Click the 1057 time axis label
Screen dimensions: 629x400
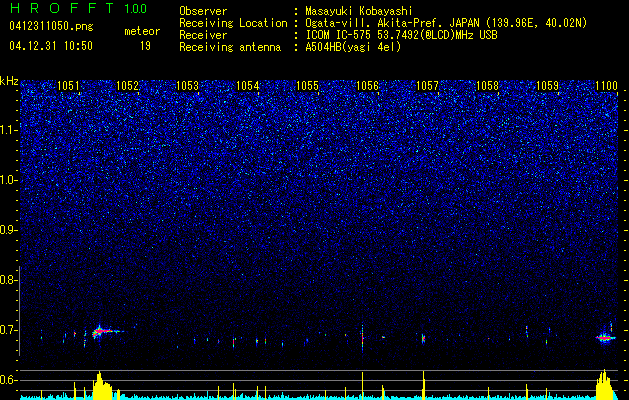pyautogui.click(x=427, y=86)
